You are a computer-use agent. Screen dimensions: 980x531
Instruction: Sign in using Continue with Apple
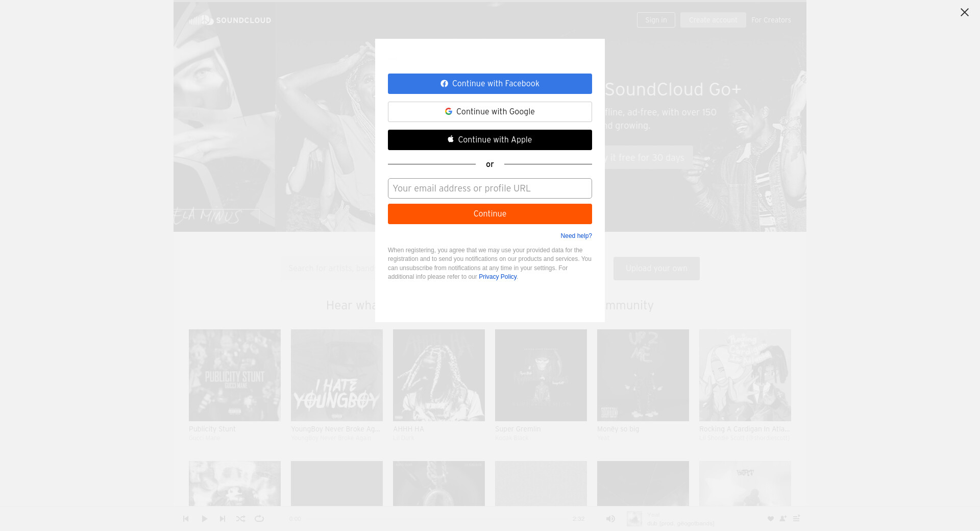click(490, 140)
